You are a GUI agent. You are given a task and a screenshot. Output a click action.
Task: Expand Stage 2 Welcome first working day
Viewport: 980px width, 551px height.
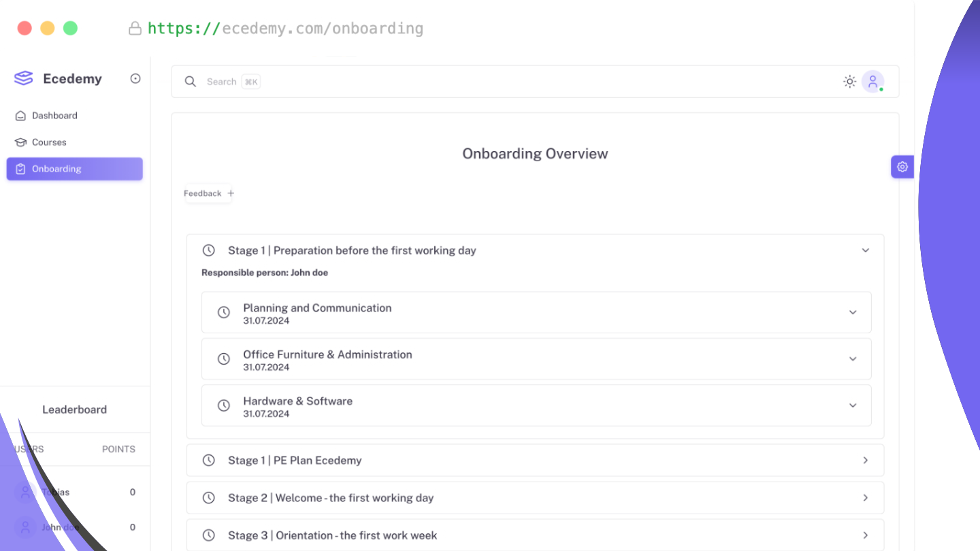point(866,498)
